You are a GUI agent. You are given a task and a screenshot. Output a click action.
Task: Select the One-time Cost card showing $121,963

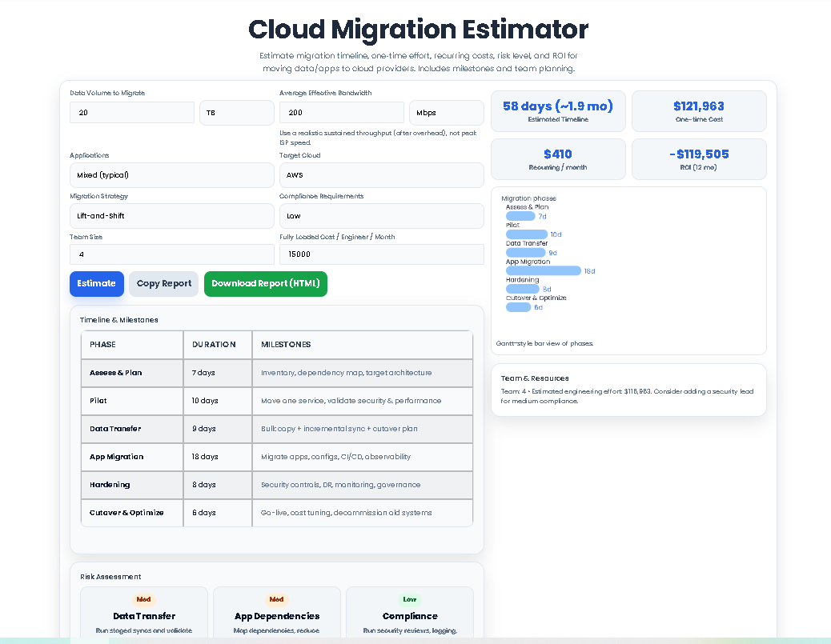699,111
